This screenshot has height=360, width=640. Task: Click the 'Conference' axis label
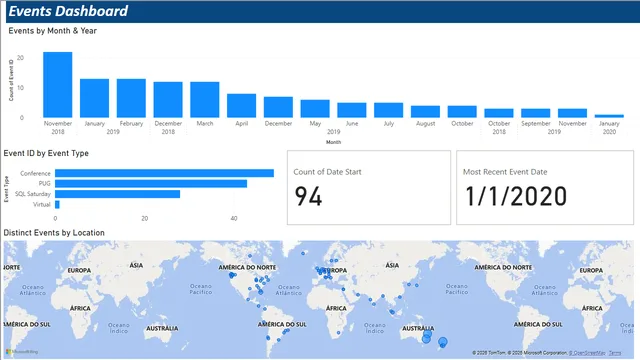pyautogui.click(x=36, y=173)
